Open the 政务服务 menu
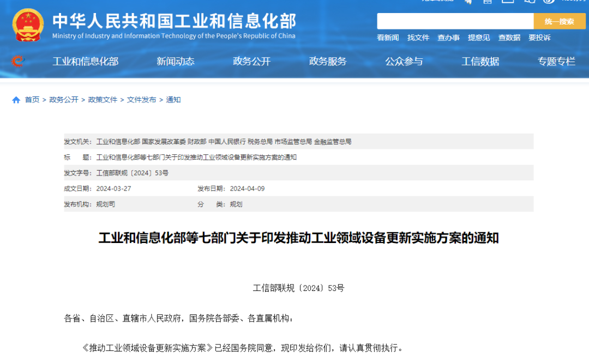Screen dimensions: 589x364 [x=327, y=61]
